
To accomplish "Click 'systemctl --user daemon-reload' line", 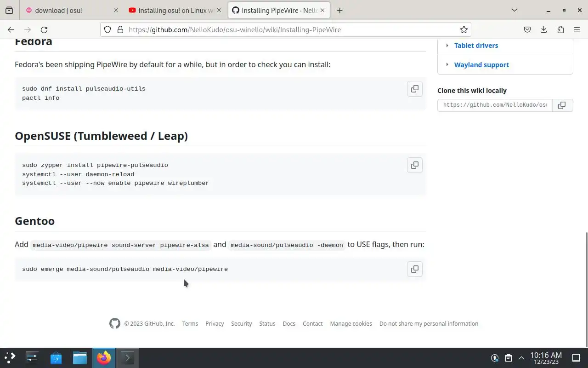I will pos(78,174).
